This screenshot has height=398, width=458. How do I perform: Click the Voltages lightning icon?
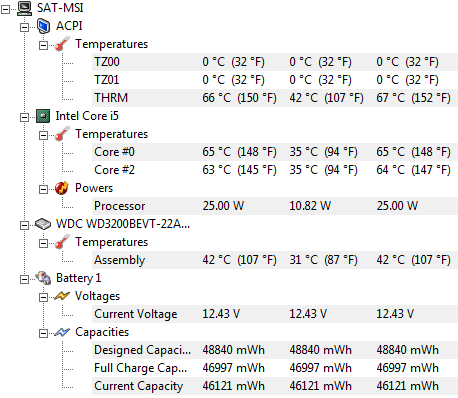[x=62, y=296]
